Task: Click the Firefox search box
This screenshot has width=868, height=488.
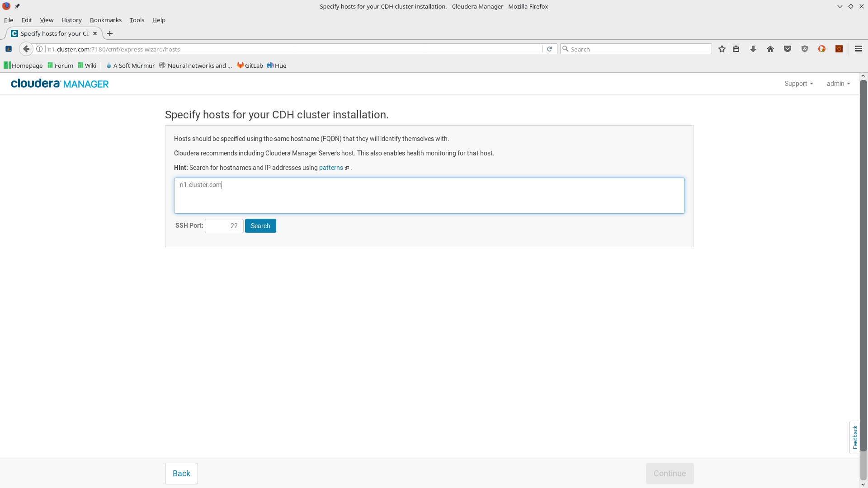Action: point(636,49)
